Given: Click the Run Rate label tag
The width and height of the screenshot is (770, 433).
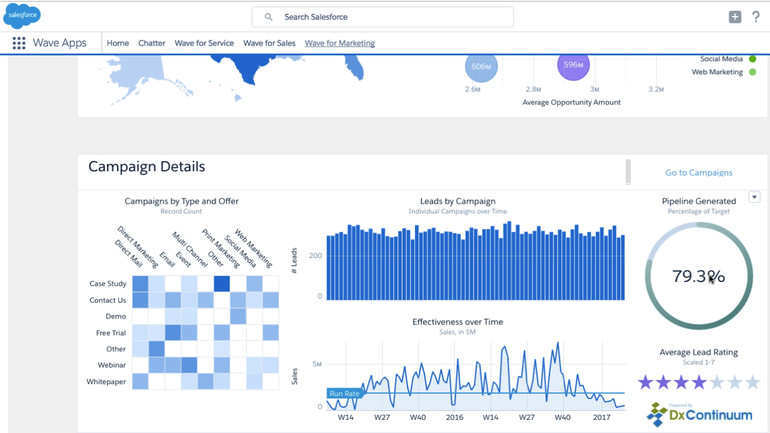Looking at the screenshot, I should (344, 393).
